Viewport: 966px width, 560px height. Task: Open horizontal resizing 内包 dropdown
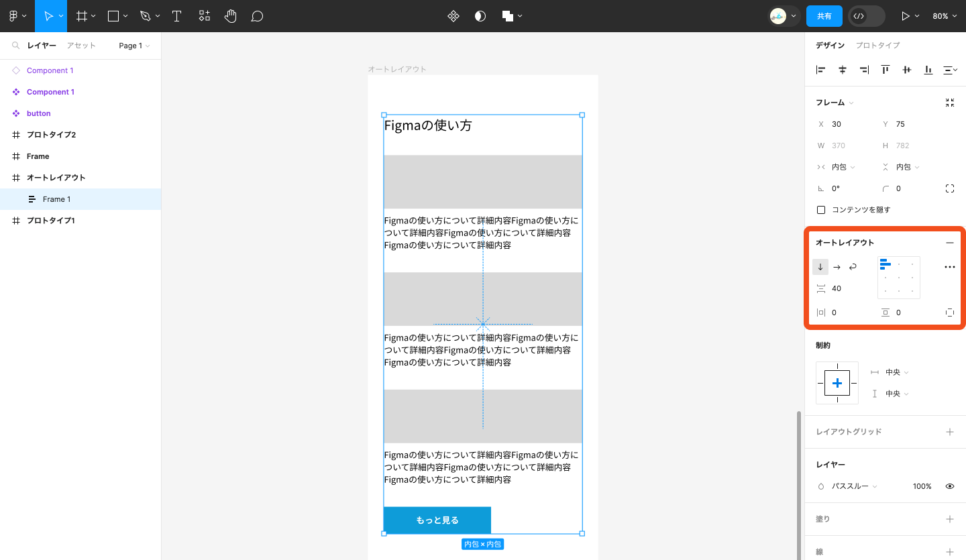click(843, 167)
